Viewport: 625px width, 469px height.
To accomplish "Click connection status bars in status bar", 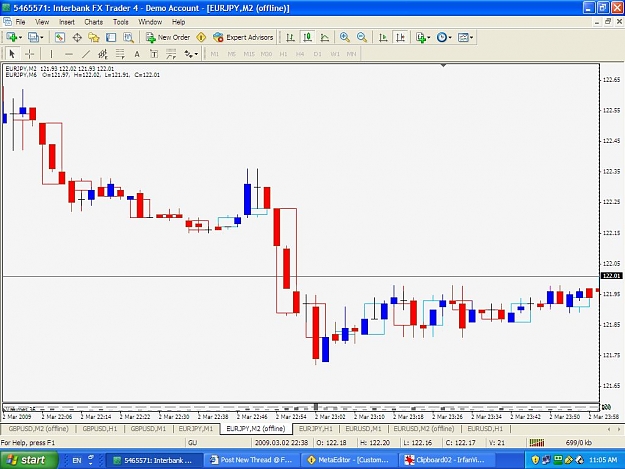I will click(x=537, y=442).
